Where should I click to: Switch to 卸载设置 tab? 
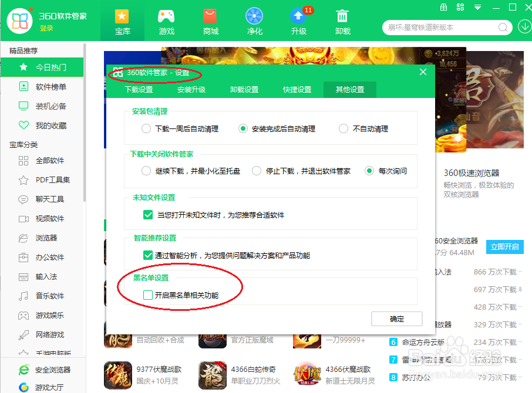[244, 89]
